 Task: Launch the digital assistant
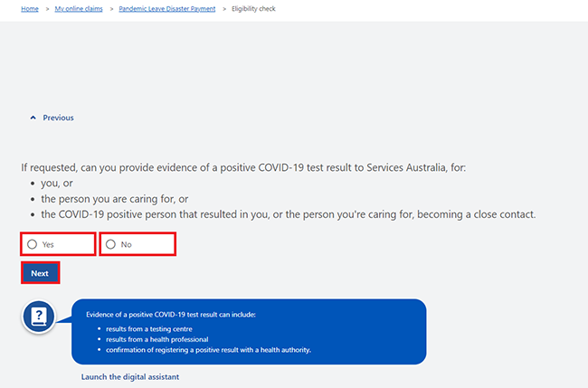point(130,376)
